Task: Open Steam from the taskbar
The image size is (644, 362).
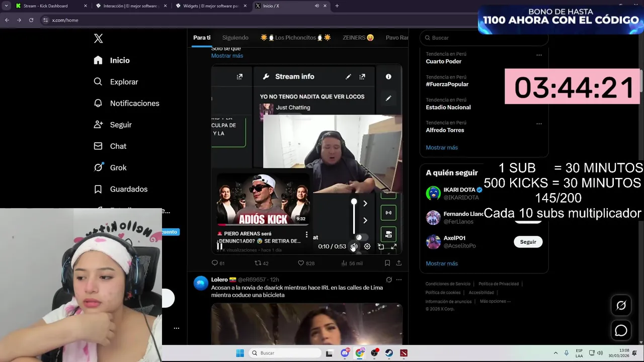Action: coord(389,353)
